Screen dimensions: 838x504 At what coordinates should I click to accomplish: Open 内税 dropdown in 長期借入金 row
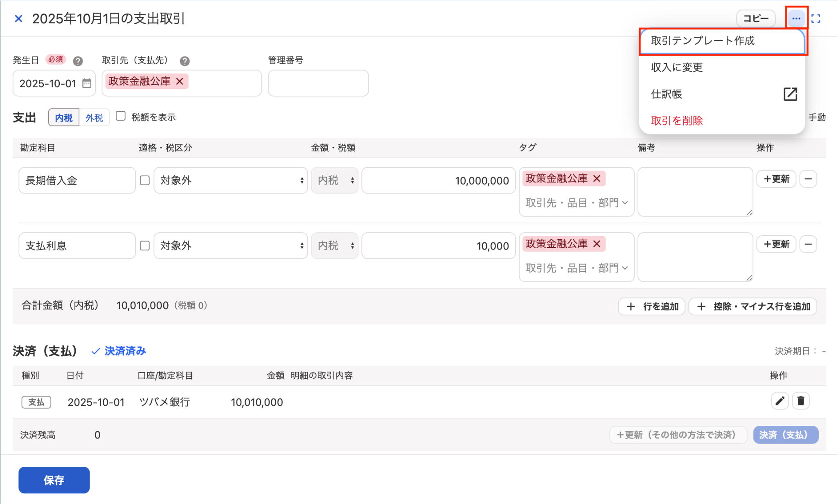click(335, 180)
